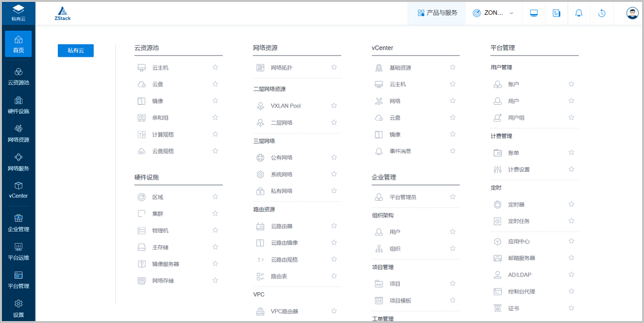644x323 pixels.
Task: Open the user avatar profile icon
Action: point(632,13)
